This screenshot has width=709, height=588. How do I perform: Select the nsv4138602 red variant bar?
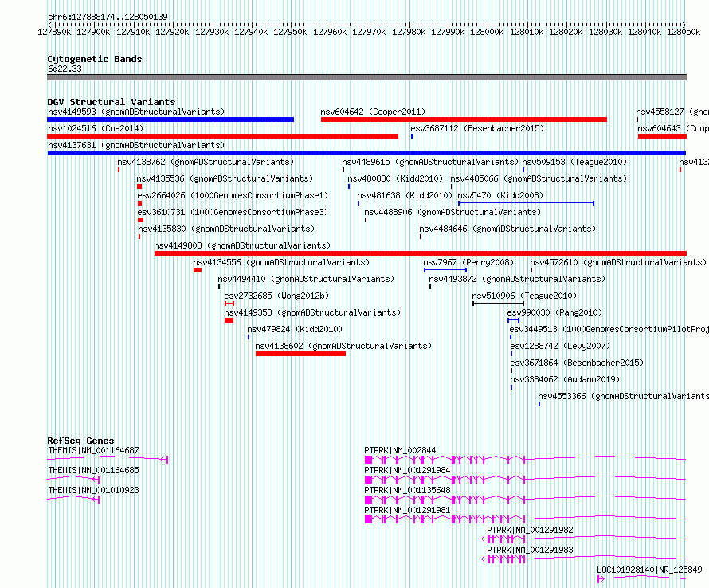(300, 354)
